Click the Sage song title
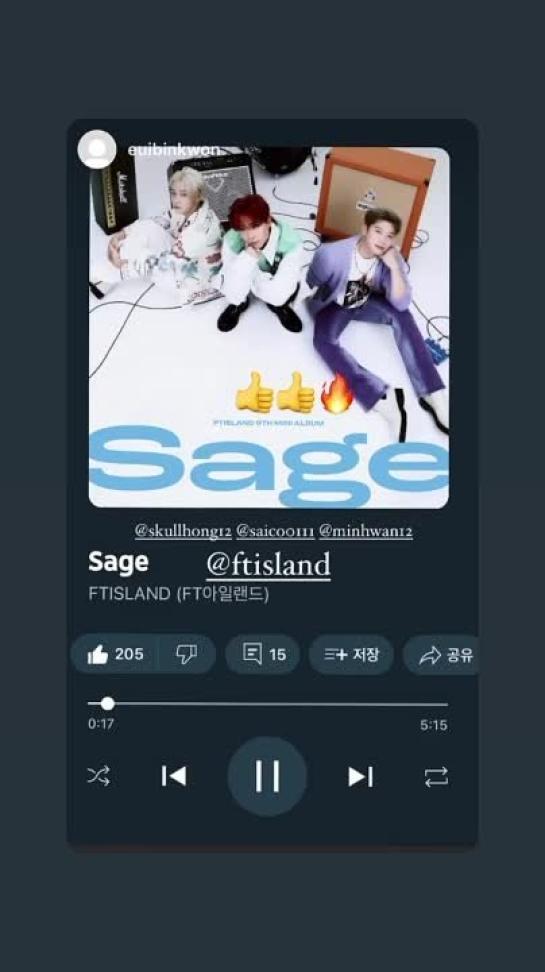The image size is (545, 972). coord(118,562)
